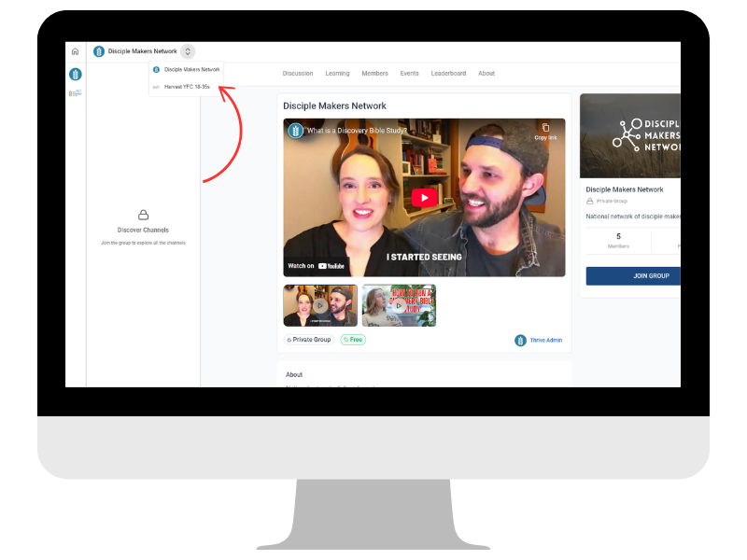This screenshot has height=560, width=747.
Task: Click the Discover Channels heading
Action: coord(143,230)
